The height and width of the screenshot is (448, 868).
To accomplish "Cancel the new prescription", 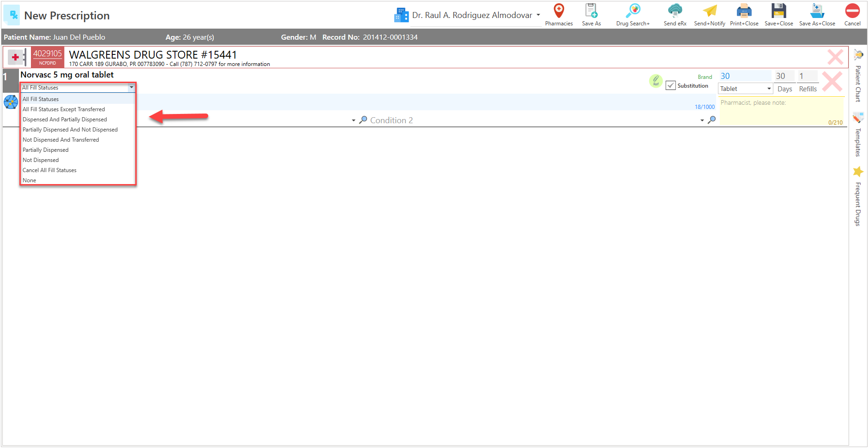I will (x=852, y=15).
